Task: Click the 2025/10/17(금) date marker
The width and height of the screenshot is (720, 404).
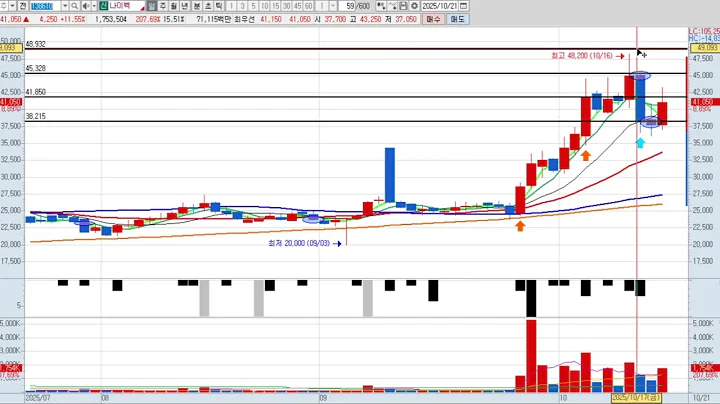Action: pos(636,397)
